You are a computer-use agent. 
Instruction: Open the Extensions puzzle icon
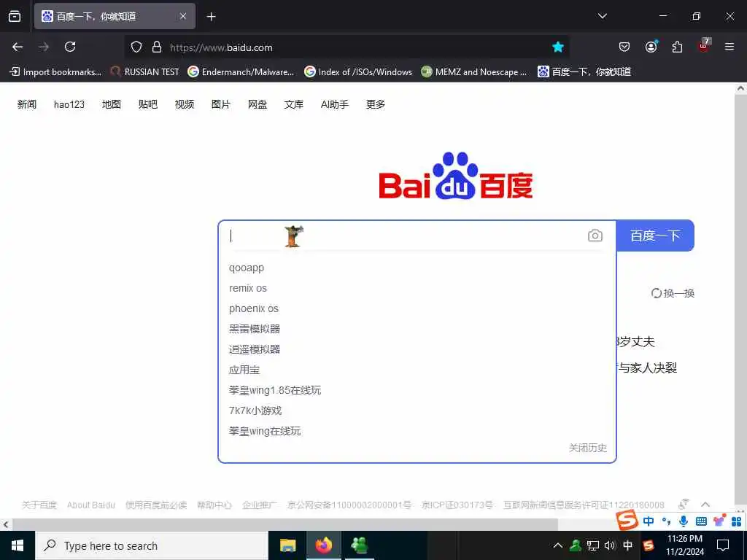click(678, 47)
